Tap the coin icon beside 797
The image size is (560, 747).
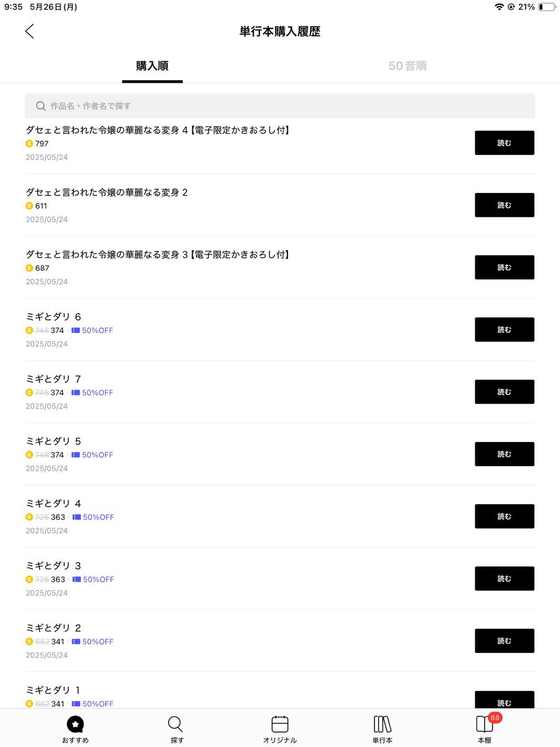pos(29,144)
